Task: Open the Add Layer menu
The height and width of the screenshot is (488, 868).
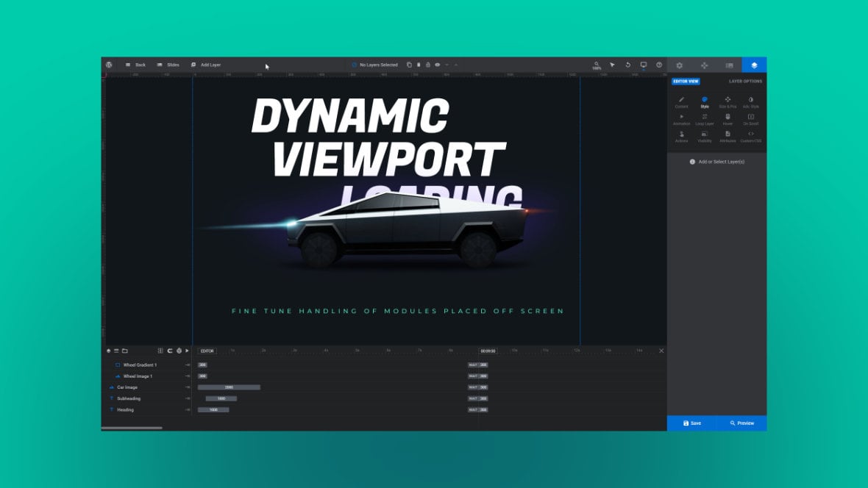Action: coord(206,65)
